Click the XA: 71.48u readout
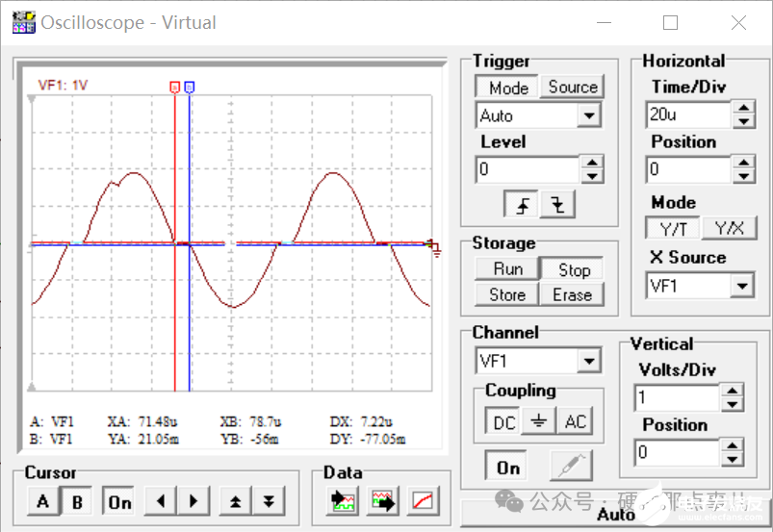Screen dimensions: 773x532 (x=142, y=421)
